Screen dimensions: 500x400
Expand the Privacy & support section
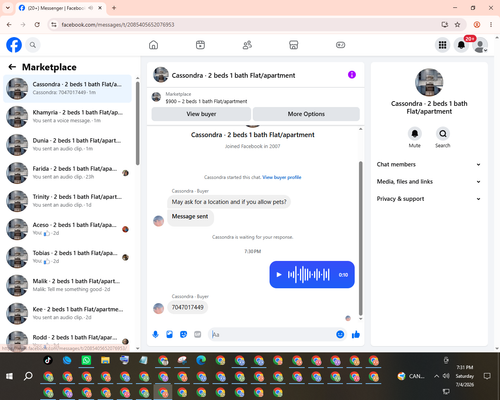[429, 199]
